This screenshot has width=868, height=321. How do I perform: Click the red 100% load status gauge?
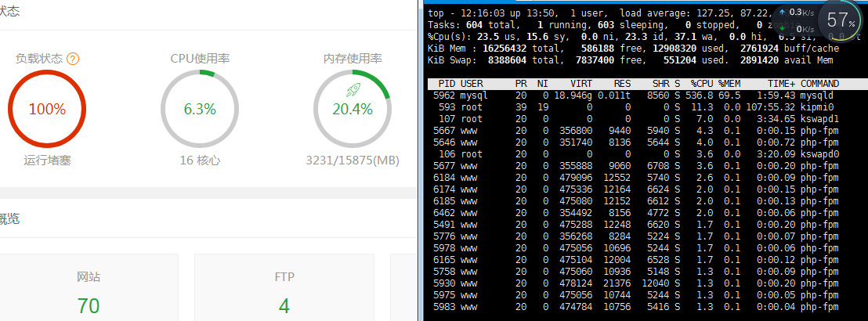pyautogui.click(x=47, y=109)
